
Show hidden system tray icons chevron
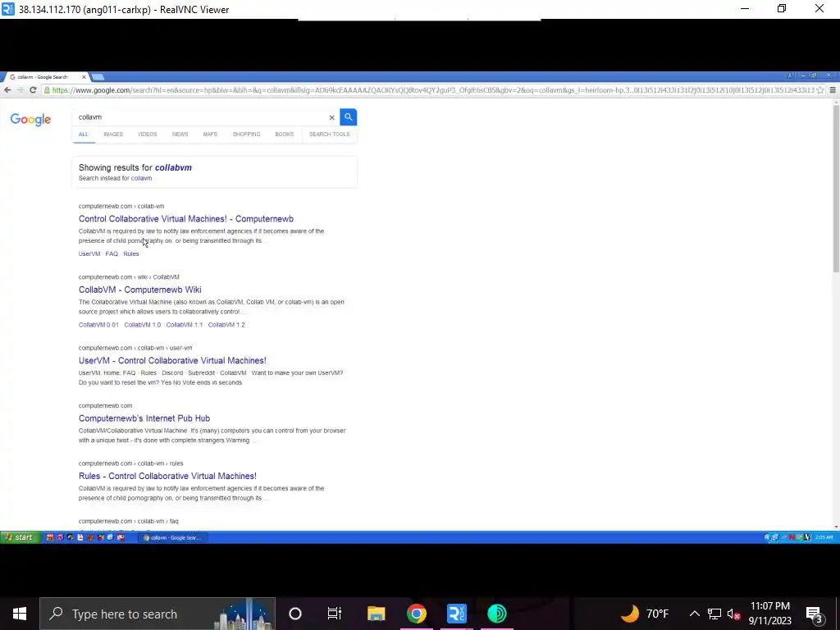[694, 614]
